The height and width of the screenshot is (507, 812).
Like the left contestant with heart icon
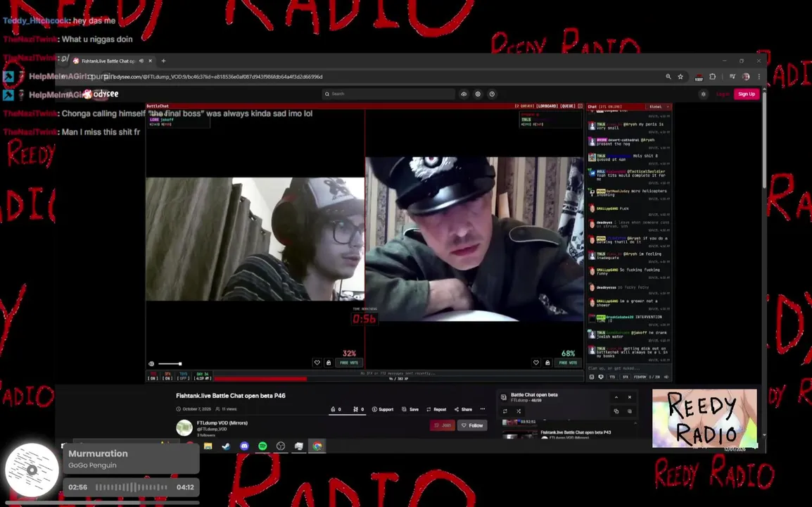pos(317,363)
